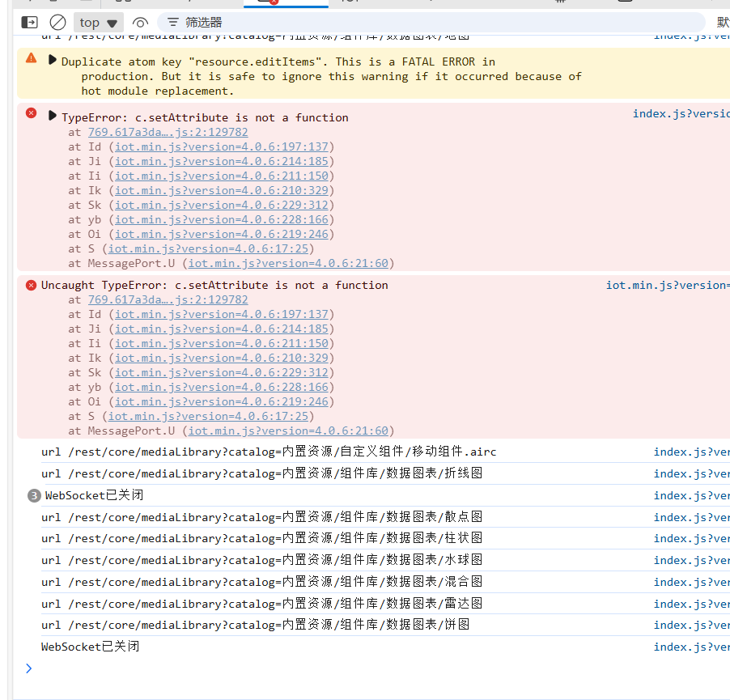The image size is (730, 700).
Task: Click the repeat count badge 3 beside WebSocket已关闭
Action: click(x=34, y=496)
